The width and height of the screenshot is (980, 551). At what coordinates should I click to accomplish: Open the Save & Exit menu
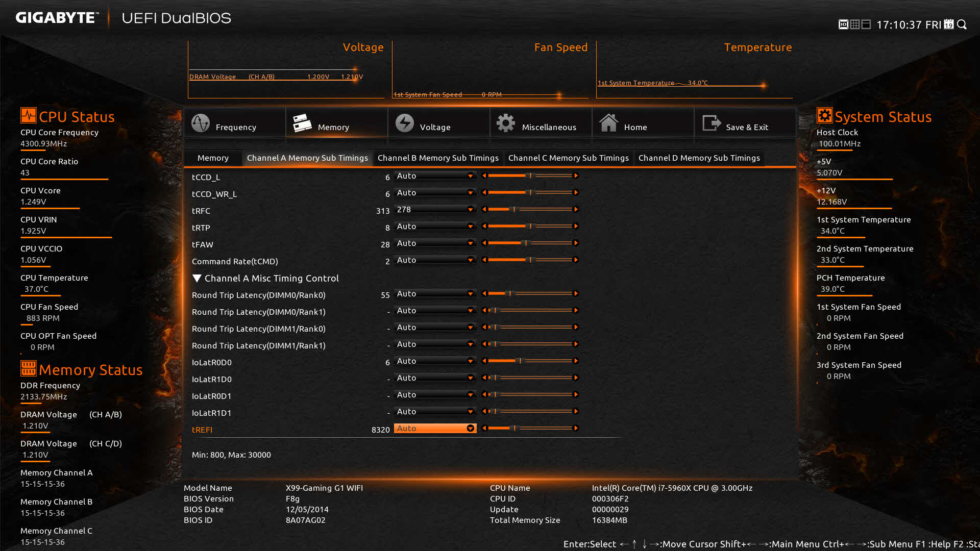[x=745, y=123]
